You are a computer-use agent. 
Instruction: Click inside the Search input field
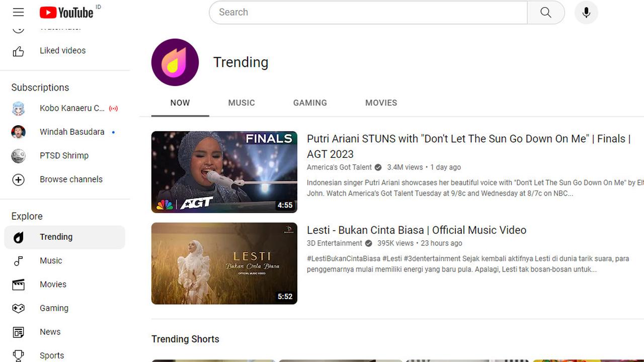tap(368, 12)
